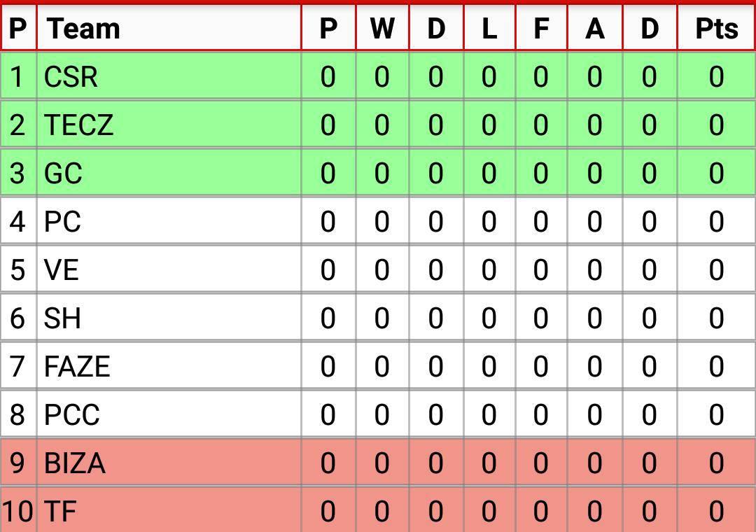This screenshot has height=532, width=756.
Task: Select the points cell for FAZE
Action: [x=716, y=365]
